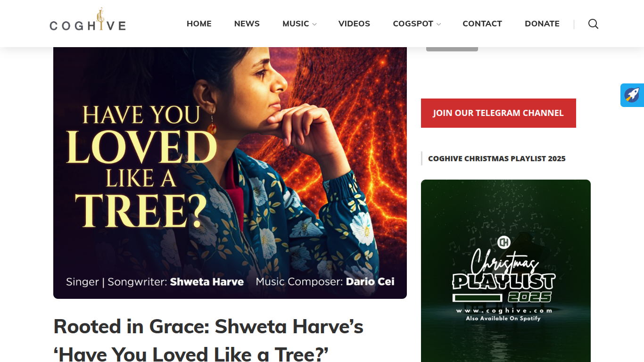Click the Coghive Christmas Playlist 2025 heading
644x362 pixels.
[x=497, y=159]
